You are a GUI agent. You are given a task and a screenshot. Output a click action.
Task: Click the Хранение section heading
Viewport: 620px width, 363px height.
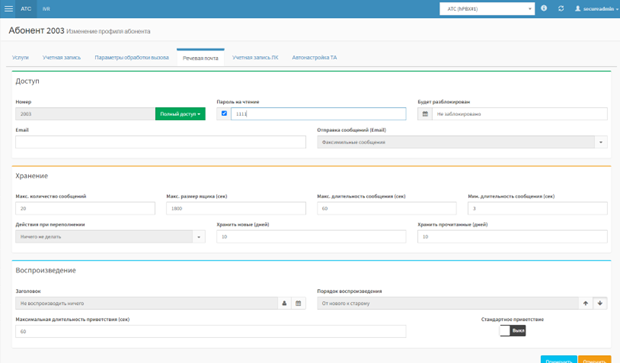tap(32, 176)
